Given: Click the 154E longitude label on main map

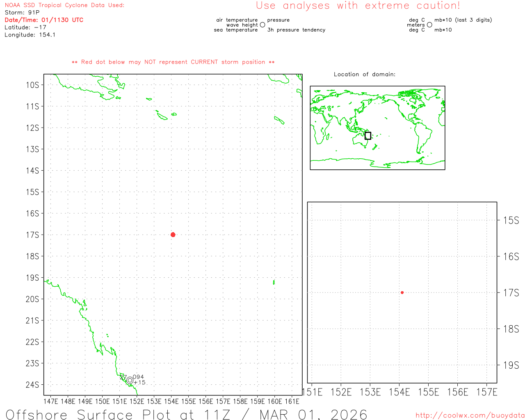Looking at the screenshot, I should (171, 401).
